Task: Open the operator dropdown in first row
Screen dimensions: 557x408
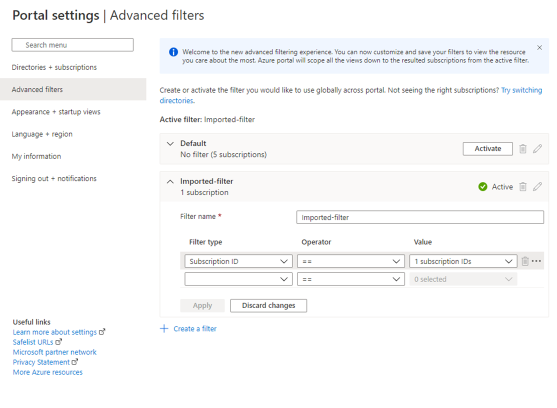Action: pyautogui.click(x=351, y=261)
